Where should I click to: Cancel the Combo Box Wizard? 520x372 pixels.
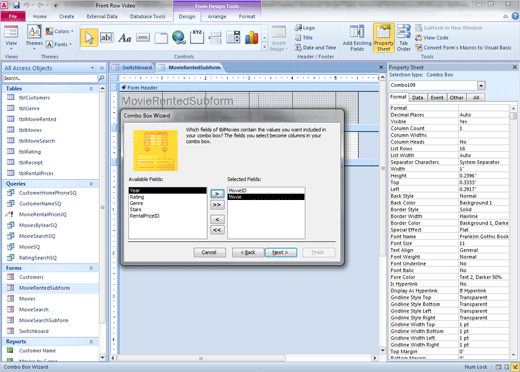coord(209,253)
